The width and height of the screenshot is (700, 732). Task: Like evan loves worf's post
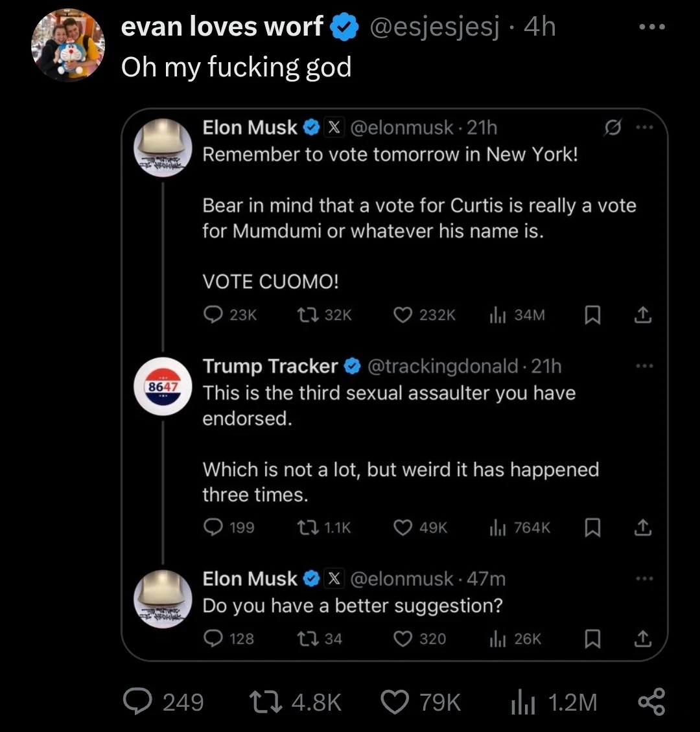[395, 702]
